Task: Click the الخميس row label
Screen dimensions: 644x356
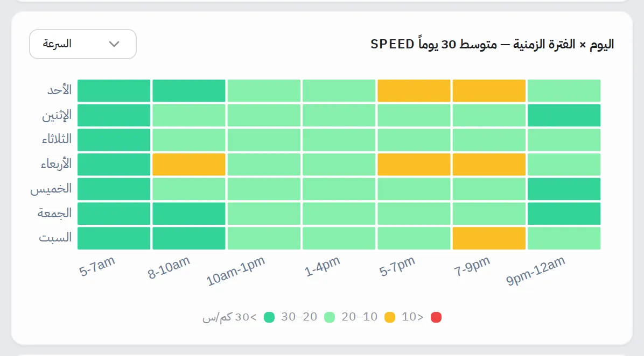Action: [51, 189]
